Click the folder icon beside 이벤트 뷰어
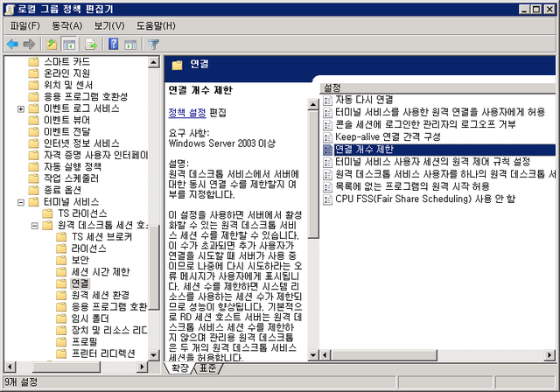Viewport: 560px width, 392px height. tap(33, 120)
